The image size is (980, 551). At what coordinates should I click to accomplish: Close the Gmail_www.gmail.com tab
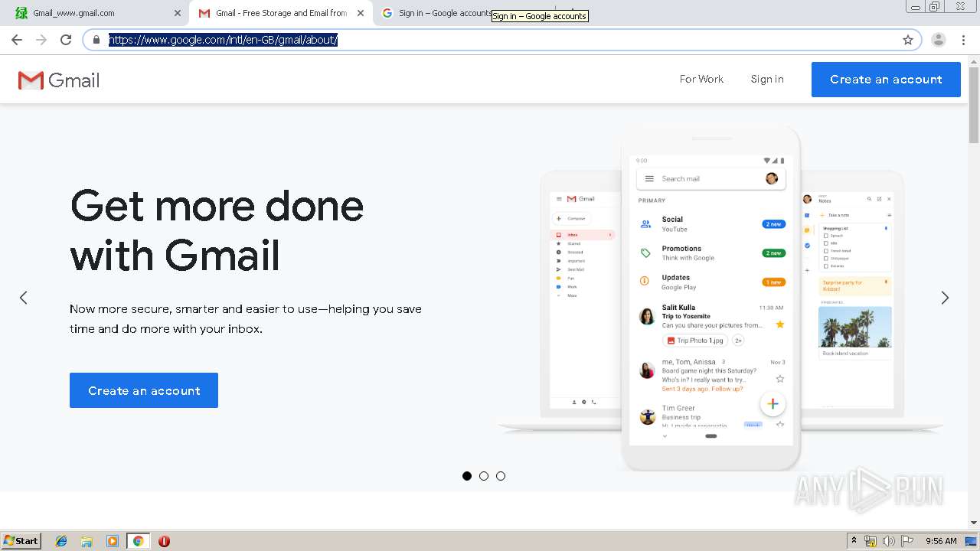(x=178, y=13)
